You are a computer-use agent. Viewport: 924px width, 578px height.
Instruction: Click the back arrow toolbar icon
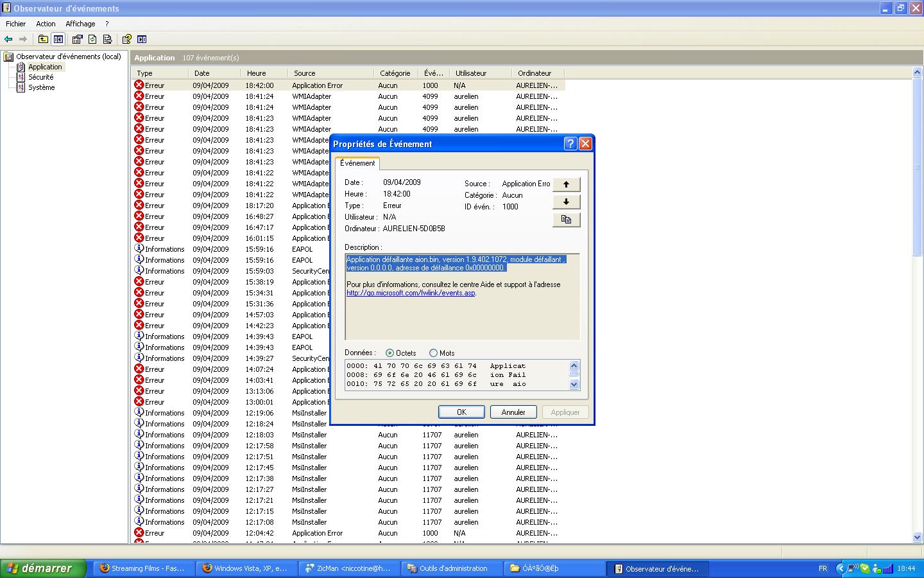coord(9,39)
